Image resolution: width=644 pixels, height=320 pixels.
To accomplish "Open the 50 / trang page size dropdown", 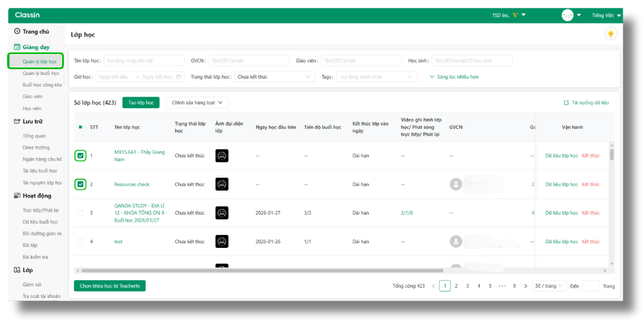I will 549,286.
